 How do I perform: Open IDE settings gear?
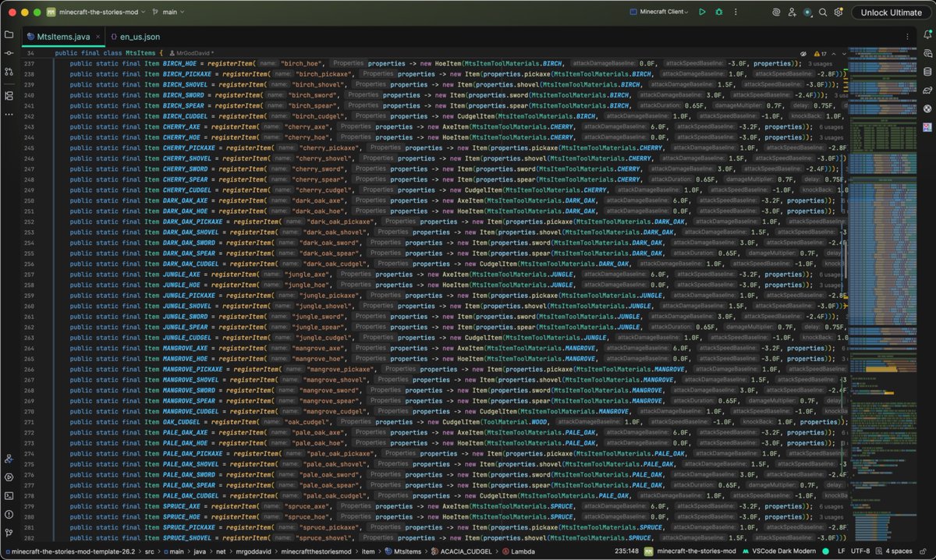pyautogui.click(x=838, y=12)
